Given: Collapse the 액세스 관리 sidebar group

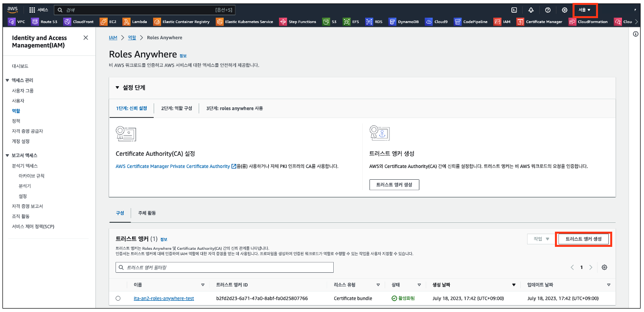Looking at the screenshot, I should (x=7, y=80).
